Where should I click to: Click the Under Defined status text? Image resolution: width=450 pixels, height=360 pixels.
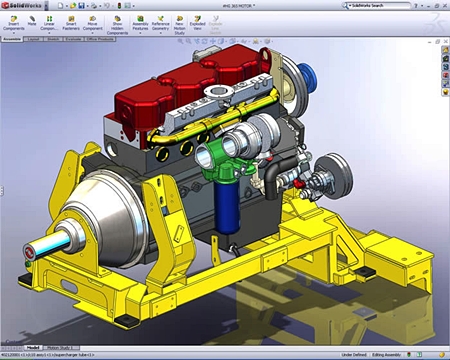click(x=354, y=355)
